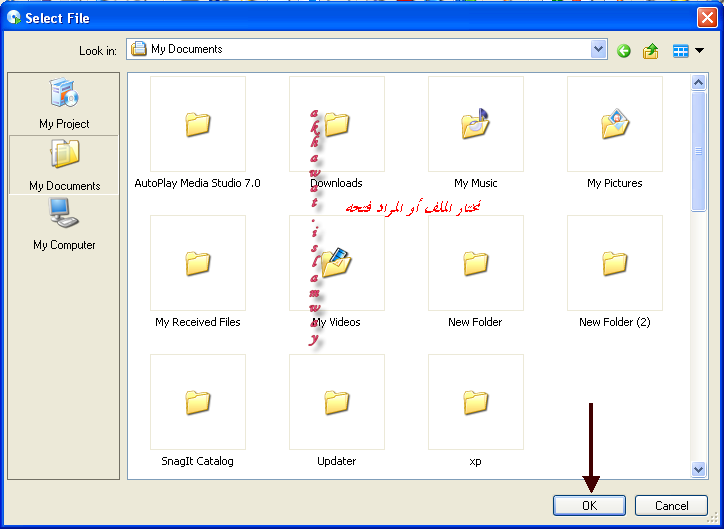This screenshot has width=724, height=529.
Task: Click the scrollbar down arrow
Action: pos(698,469)
